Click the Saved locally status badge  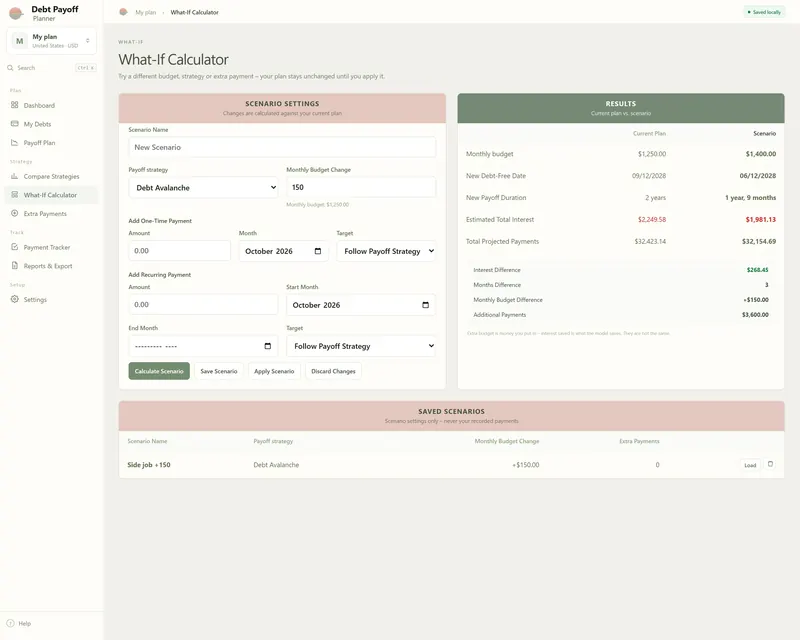pos(764,12)
